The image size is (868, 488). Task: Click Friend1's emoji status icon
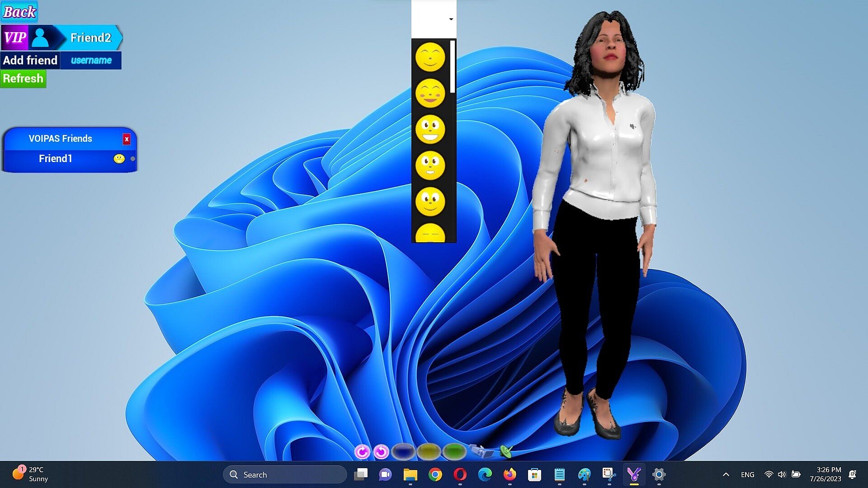click(119, 159)
